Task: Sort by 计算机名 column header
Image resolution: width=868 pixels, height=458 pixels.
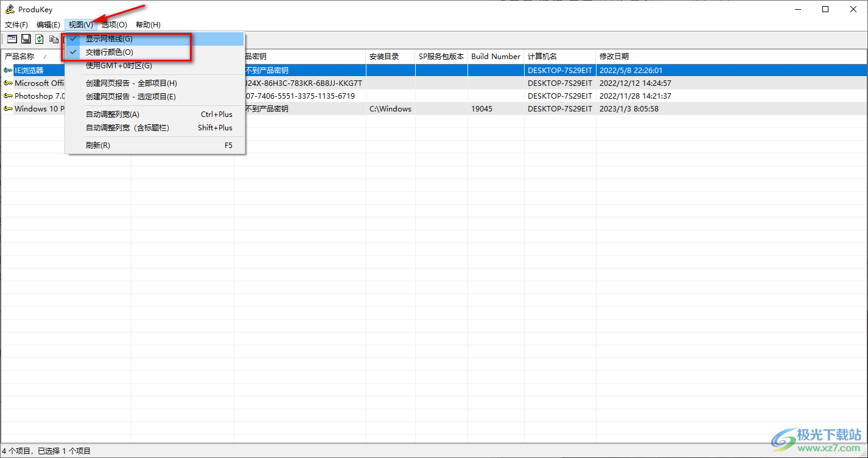Action: pyautogui.click(x=559, y=56)
